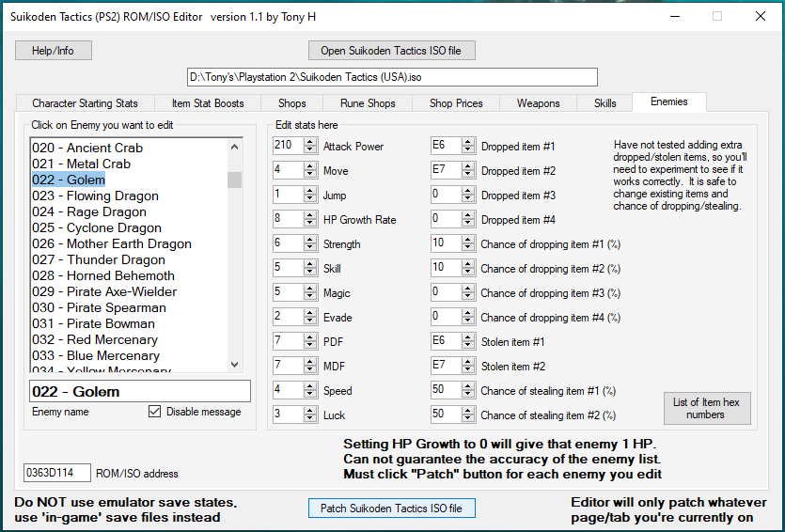
Task: Click the HP Growth Rate stepper arrows
Action: (310, 219)
